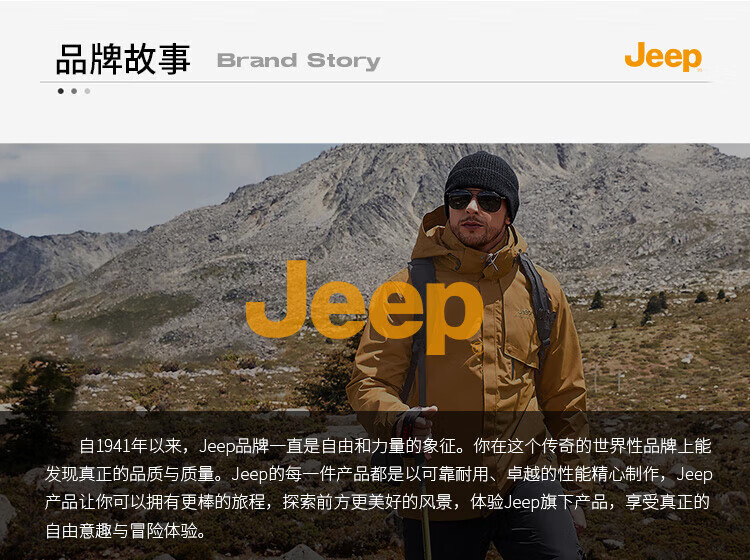Select the third light gray carousel dot
This screenshot has height=560, width=750.
click(x=87, y=91)
